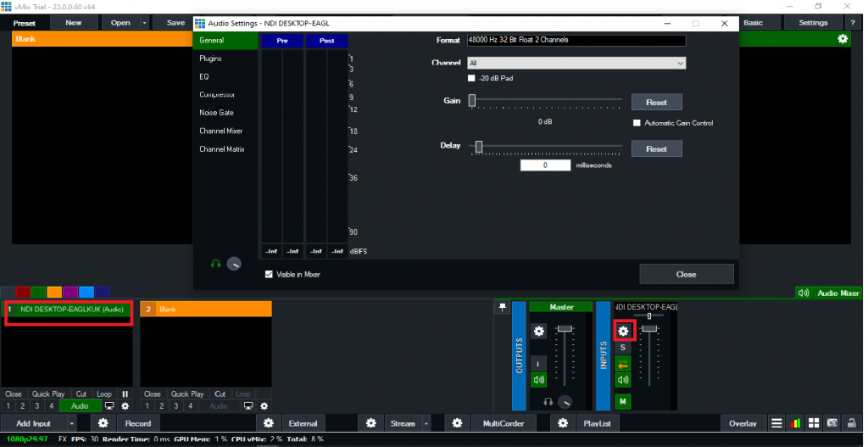Expand the Channel dropdown set to All
868x447 pixels.
(576, 63)
